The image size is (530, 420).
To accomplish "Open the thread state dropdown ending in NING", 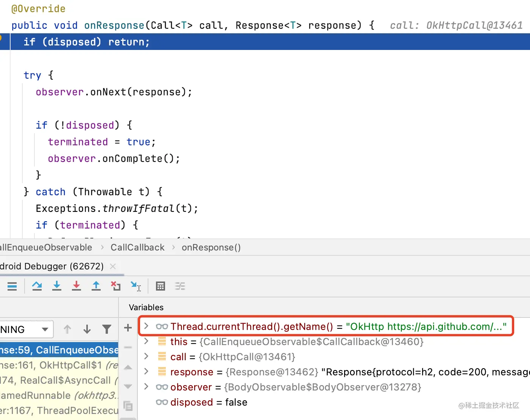I will [26, 329].
